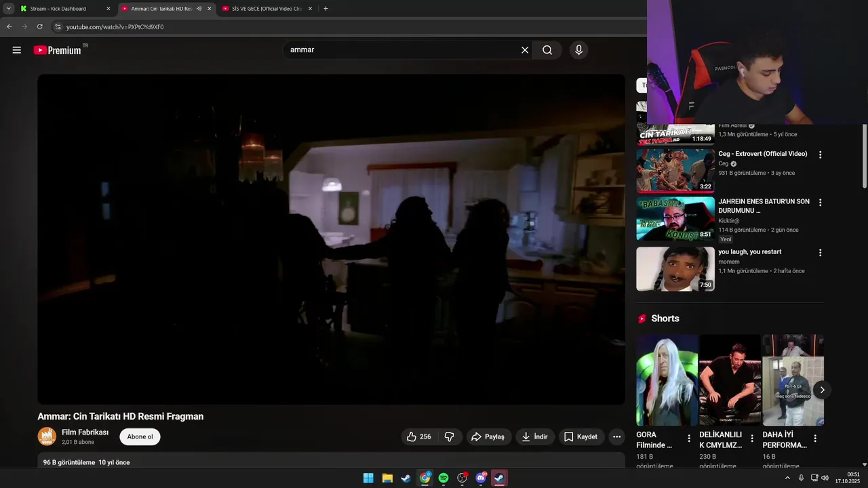Screen dimensions: 868x488
Task: Open options for DELİKANLILIK short
Action: pyautogui.click(x=752, y=439)
